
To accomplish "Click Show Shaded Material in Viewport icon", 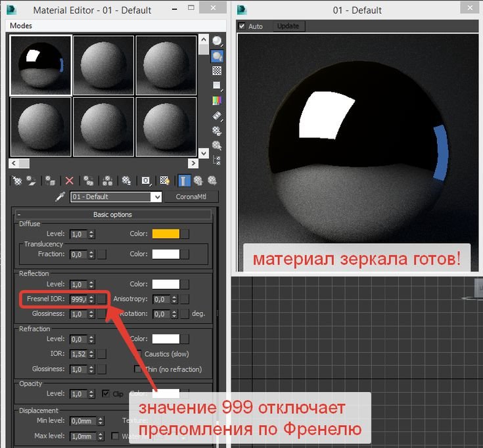I will (x=164, y=180).
